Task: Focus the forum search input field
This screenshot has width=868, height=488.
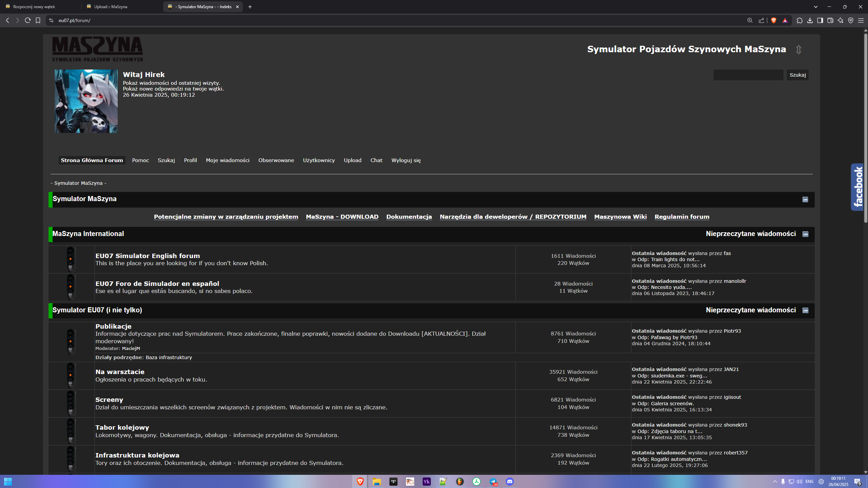Action: coord(748,75)
